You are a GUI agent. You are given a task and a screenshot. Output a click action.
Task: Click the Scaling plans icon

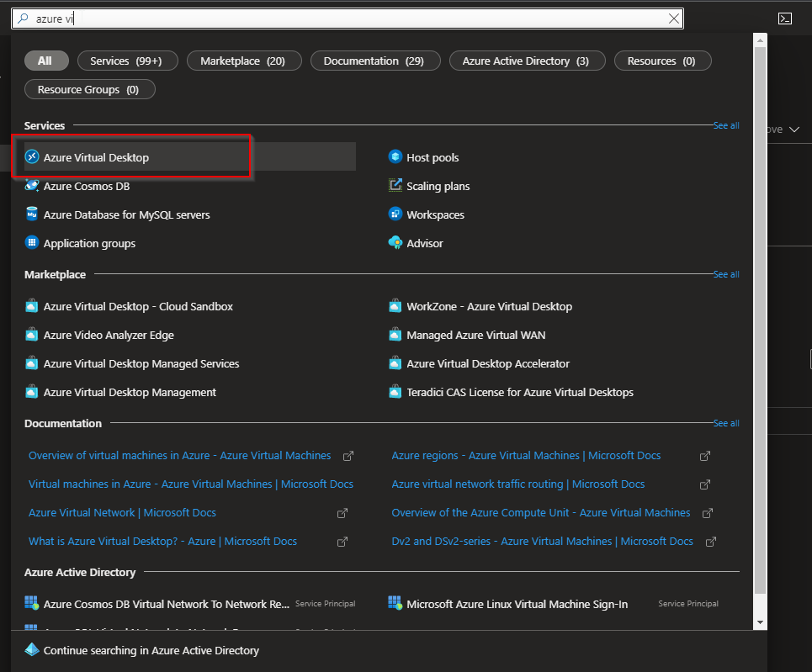coord(395,185)
